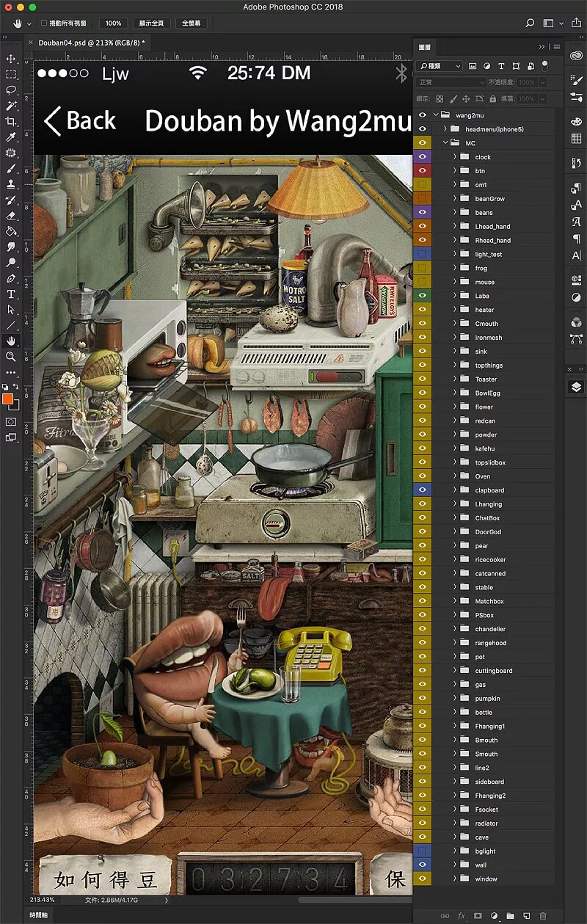Click the create new layer icon
The height and width of the screenshot is (924, 587).
point(526,916)
